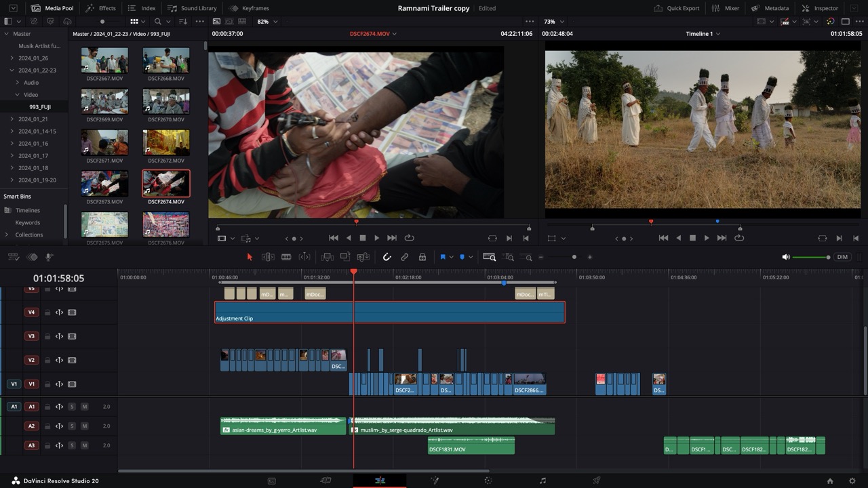This screenshot has height=488, width=868.
Task: Open the Deliver page
Action: 595,480
